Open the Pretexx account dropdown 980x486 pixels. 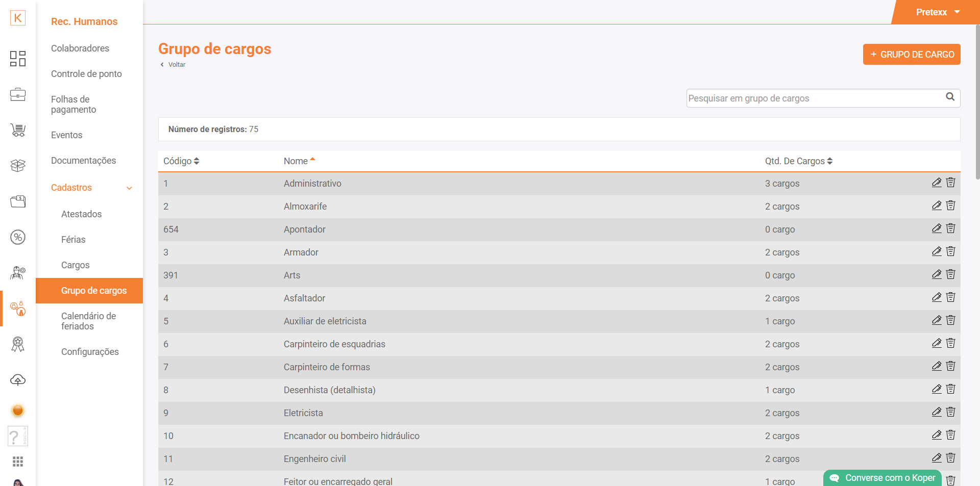point(937,12)
